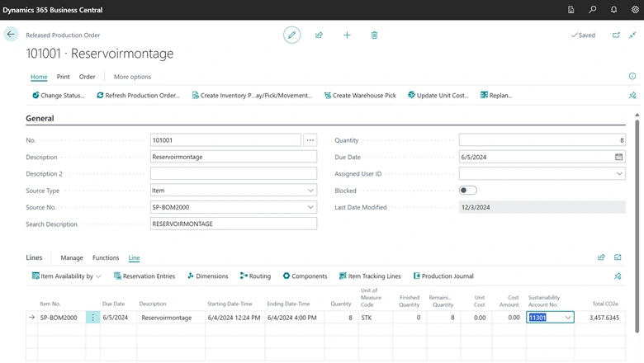The width and height of the screenshot is (644, 363).
Task: Open Production Journal from Lines toolbar
Action: [443, 276]
